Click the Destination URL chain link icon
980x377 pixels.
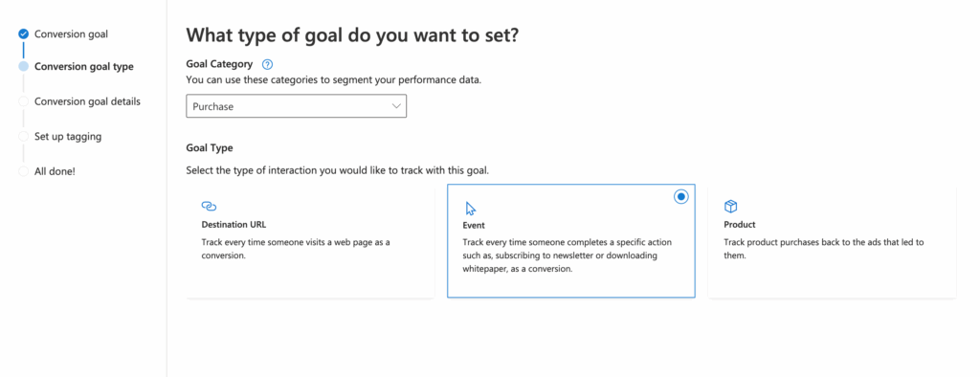209,206
